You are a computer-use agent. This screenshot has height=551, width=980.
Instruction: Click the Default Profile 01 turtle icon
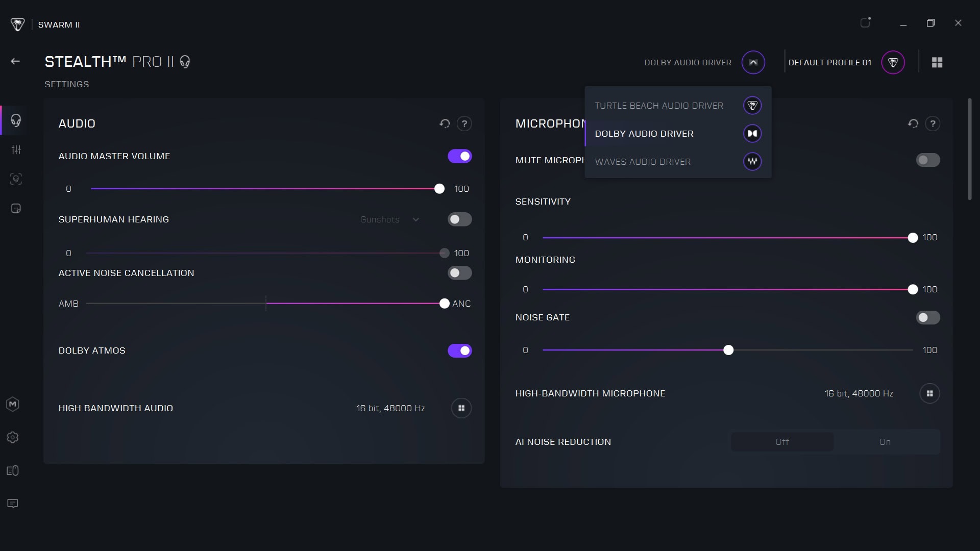coord(893,62)
